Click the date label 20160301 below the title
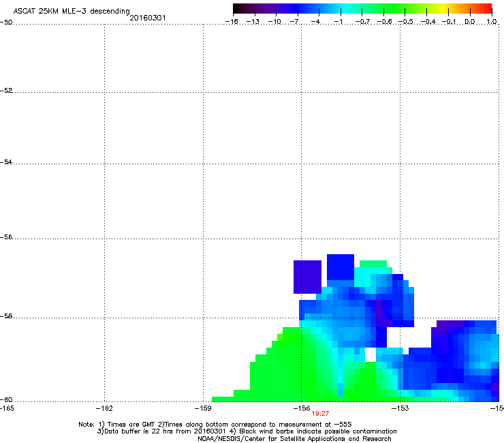Image resolution: width=504 pixels, height=443 pixels. pyautogui.click(x=148, y=18)
